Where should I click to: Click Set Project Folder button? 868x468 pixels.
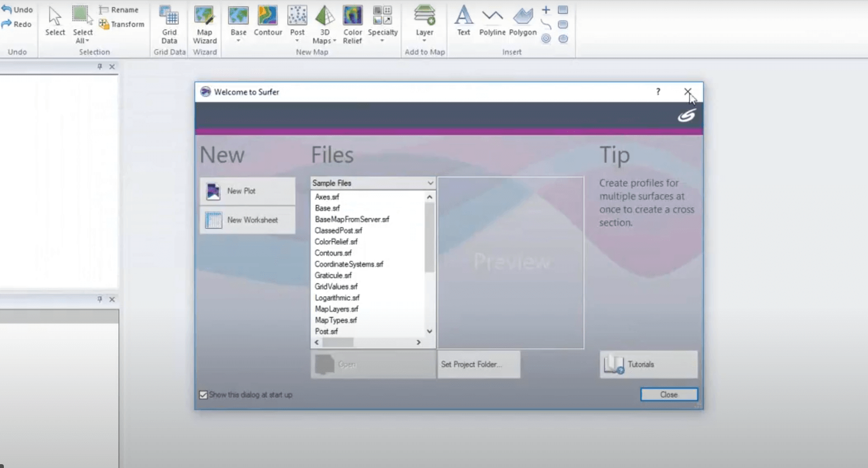pos(478,364)
